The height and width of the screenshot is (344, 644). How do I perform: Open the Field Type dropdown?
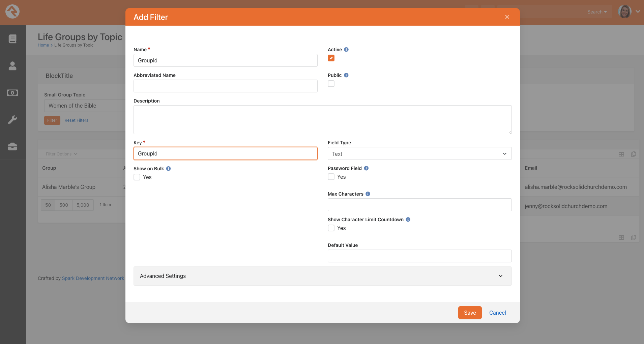419,153
